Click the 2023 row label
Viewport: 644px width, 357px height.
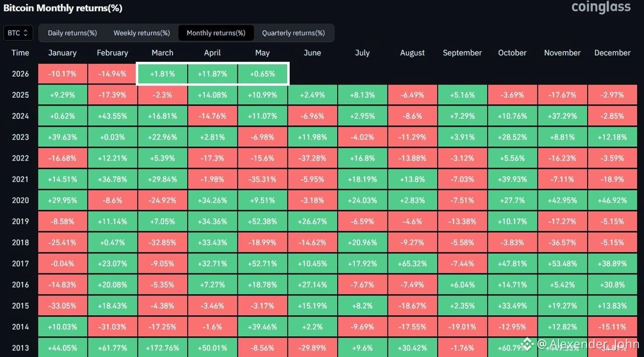pyautogui.click(x=20, y=137)
